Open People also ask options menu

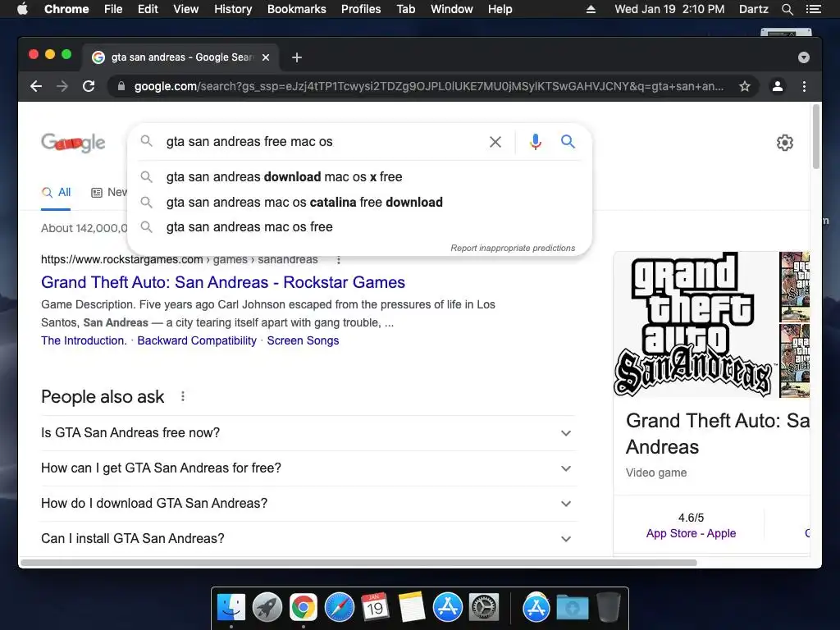[x=183, y=396]
